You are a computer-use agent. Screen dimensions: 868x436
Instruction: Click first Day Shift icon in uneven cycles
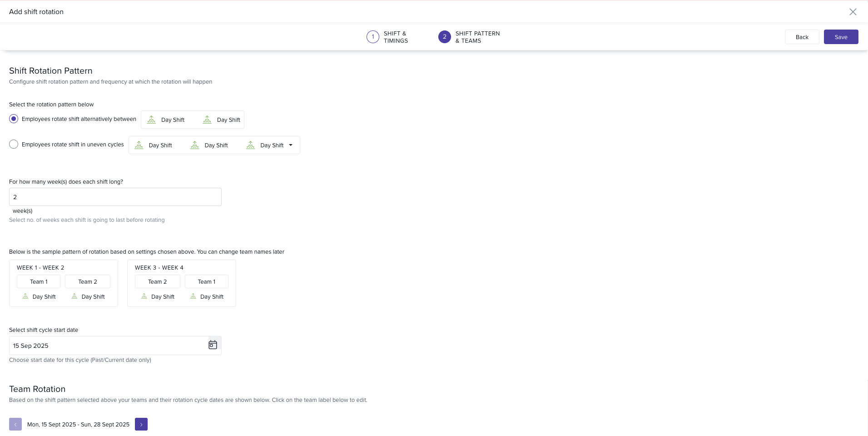coord(139,145)
